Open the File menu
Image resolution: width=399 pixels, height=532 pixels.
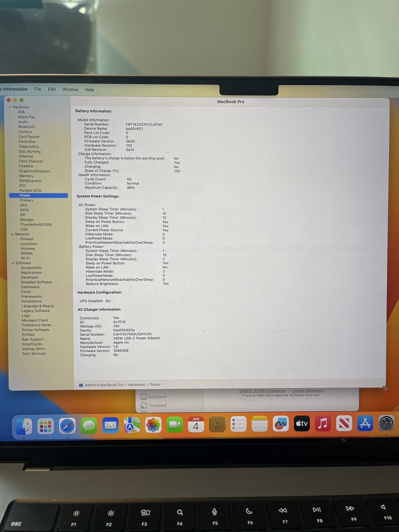click(38, 89)
